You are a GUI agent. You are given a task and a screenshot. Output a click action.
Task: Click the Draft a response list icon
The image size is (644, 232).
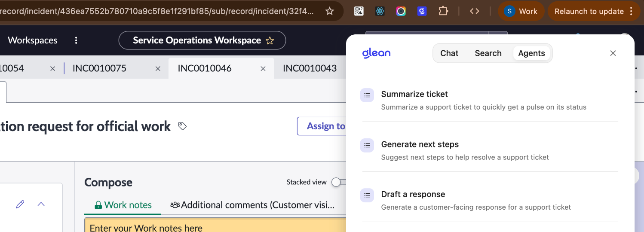[367, 195]
